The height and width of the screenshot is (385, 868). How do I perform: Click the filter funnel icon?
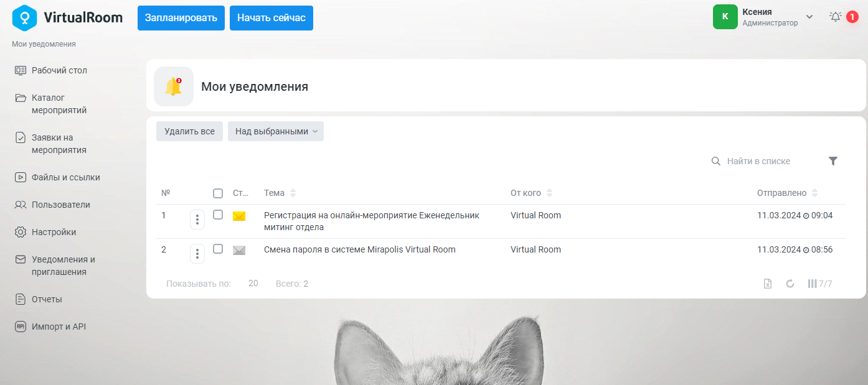(x=833, y=161)
